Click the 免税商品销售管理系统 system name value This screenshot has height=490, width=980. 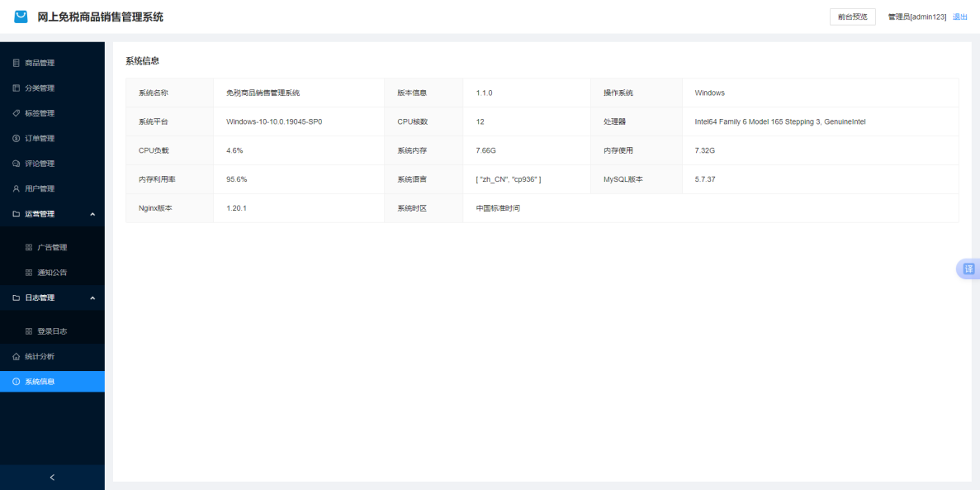coord(263,93)
